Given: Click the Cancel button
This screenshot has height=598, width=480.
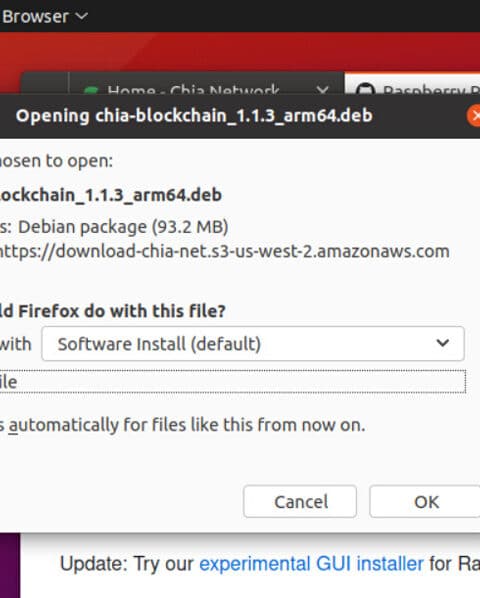Looking at the screenshot, I should coord(300,502).
